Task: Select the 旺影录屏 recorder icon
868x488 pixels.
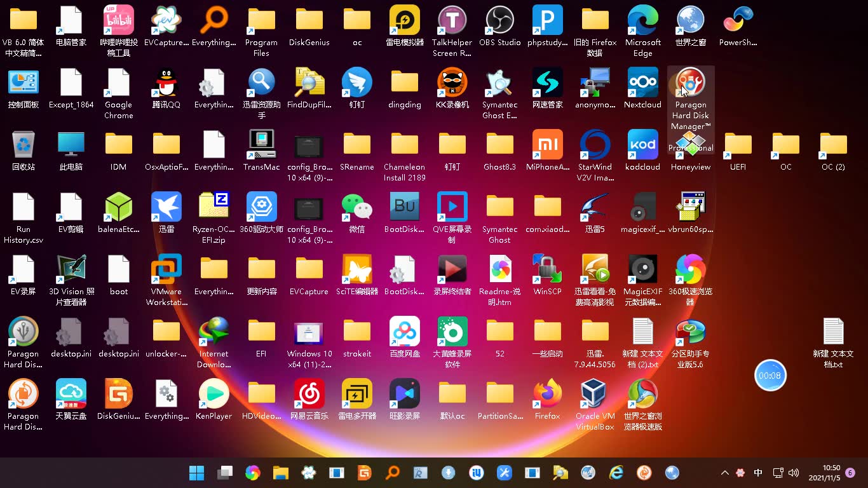Action: 405,400
